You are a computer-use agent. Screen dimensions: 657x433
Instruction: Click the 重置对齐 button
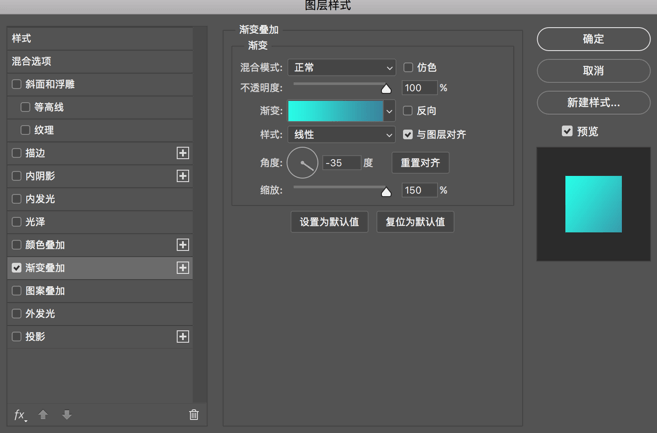[x=420, y=163]
